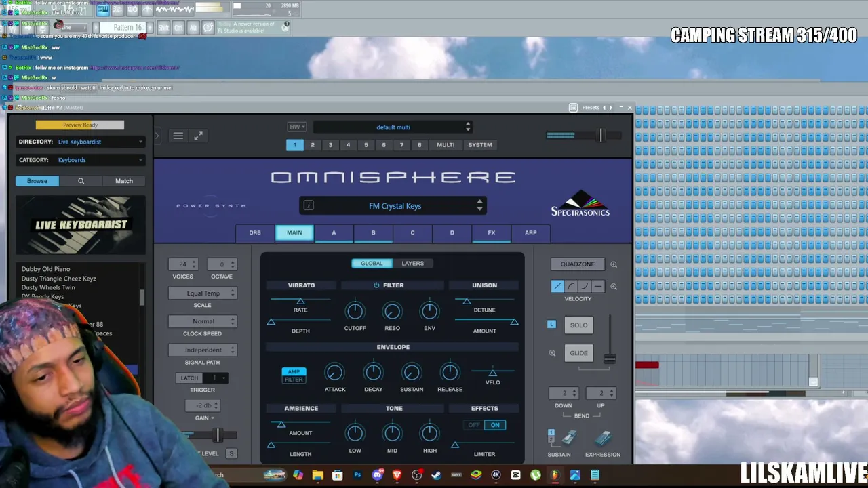Adjust the glide time vertical slider

[610, 359]
